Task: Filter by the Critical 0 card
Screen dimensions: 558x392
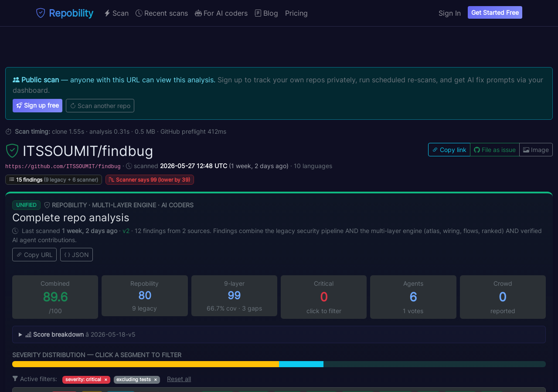Action: coord(323,297)
